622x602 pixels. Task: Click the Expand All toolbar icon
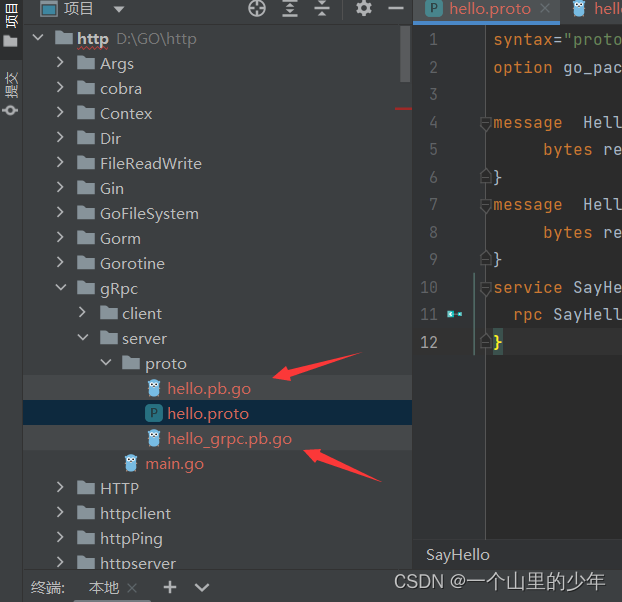(x=290, y=8)
